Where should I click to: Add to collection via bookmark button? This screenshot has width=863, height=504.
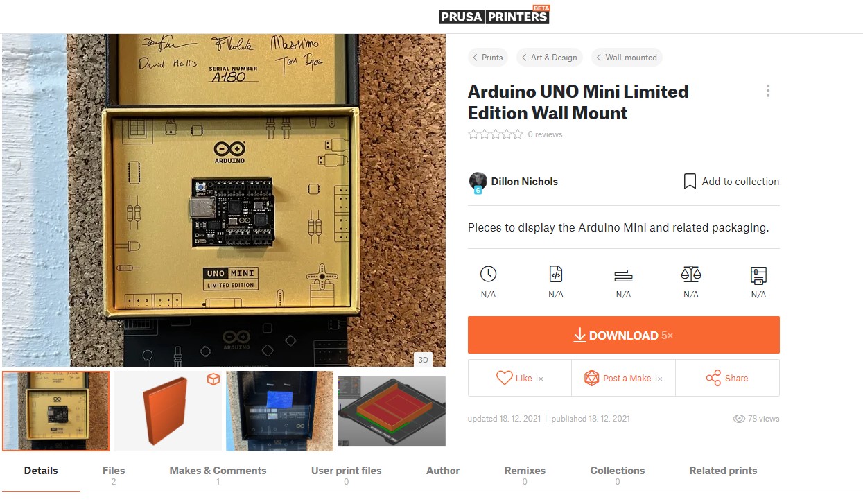(x=731, y=182)
